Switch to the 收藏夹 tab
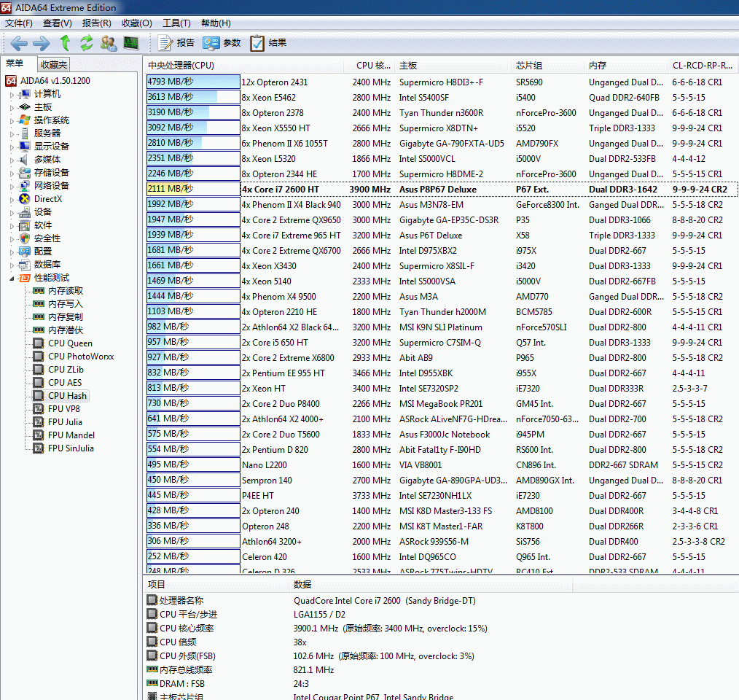Image resolution: width=739 pixels, height=700 pixels. pos(53,65)
